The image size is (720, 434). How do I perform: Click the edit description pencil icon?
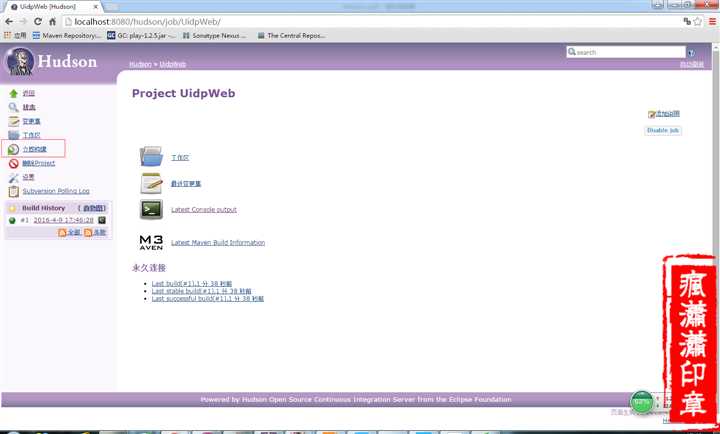pos(652,114)
